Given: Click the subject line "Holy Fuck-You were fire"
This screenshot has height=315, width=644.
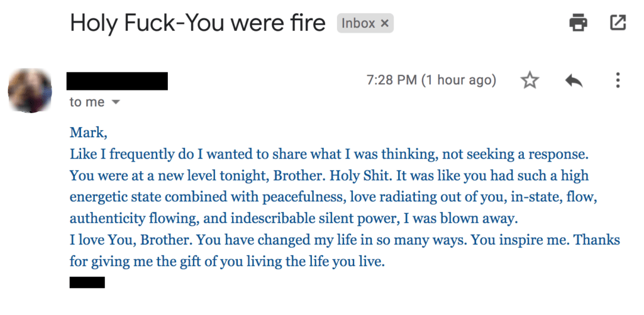Looking at the screenshot, I should 197,23.
